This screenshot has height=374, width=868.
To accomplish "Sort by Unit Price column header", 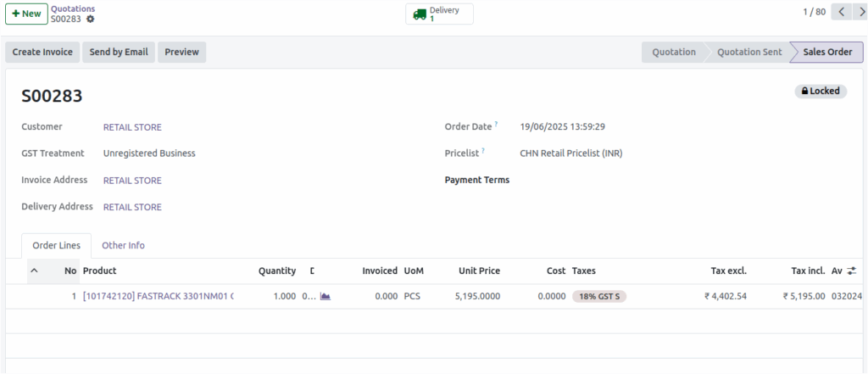I will 480,271.
